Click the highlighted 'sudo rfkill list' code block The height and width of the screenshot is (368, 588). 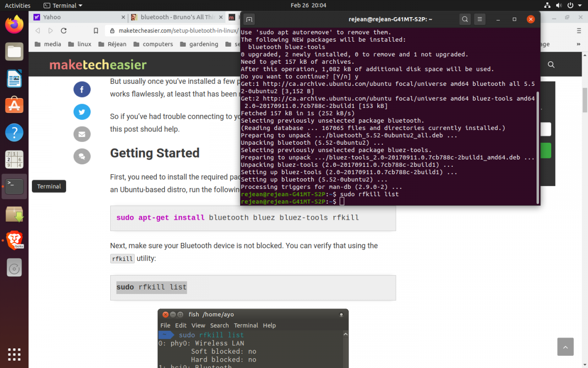coord(253,288)
